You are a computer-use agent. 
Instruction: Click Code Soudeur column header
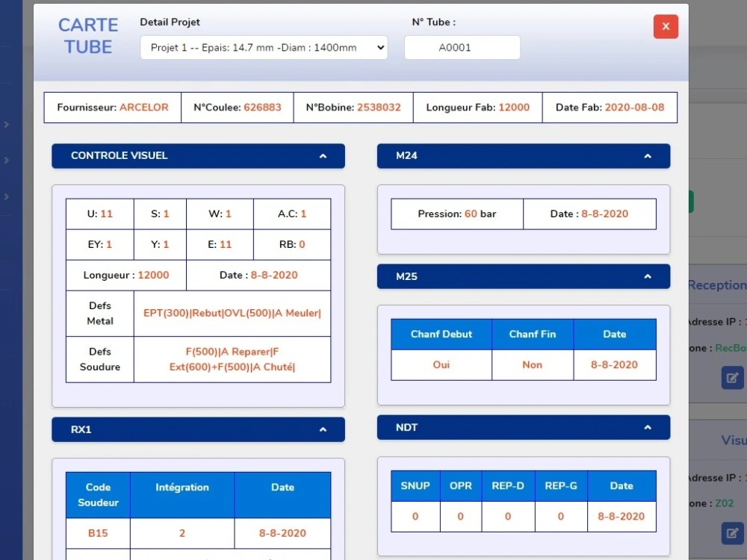pos(98,495)
